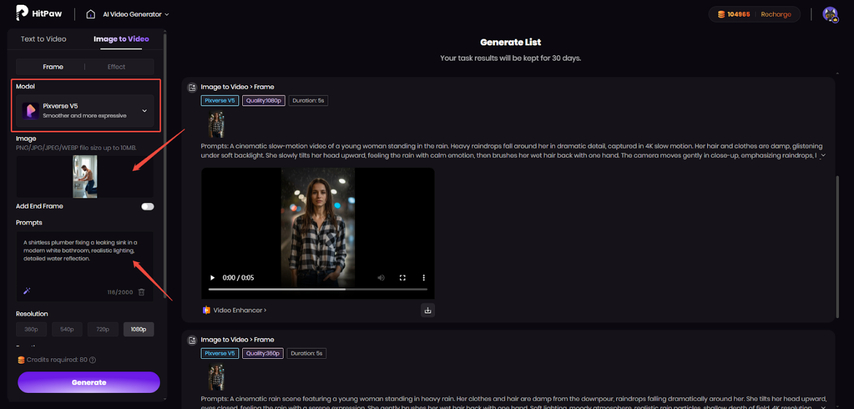Download the first generated video
Image resolution: width=854 pixels, height=409 pixels.
(428, 310)
